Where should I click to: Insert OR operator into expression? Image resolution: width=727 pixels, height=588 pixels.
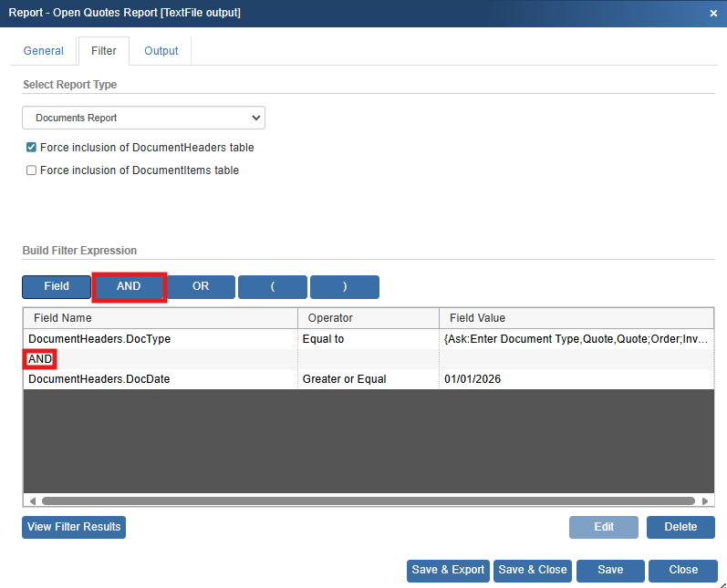click(x=201, y=286)
